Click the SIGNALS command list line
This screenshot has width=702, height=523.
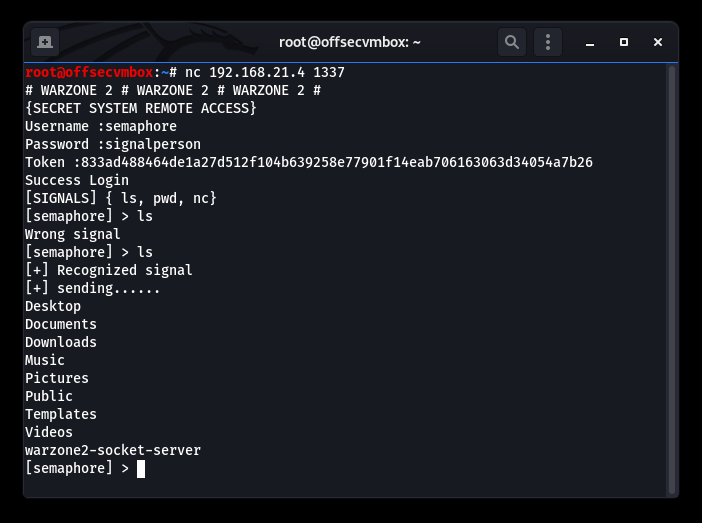click(121, 198)
